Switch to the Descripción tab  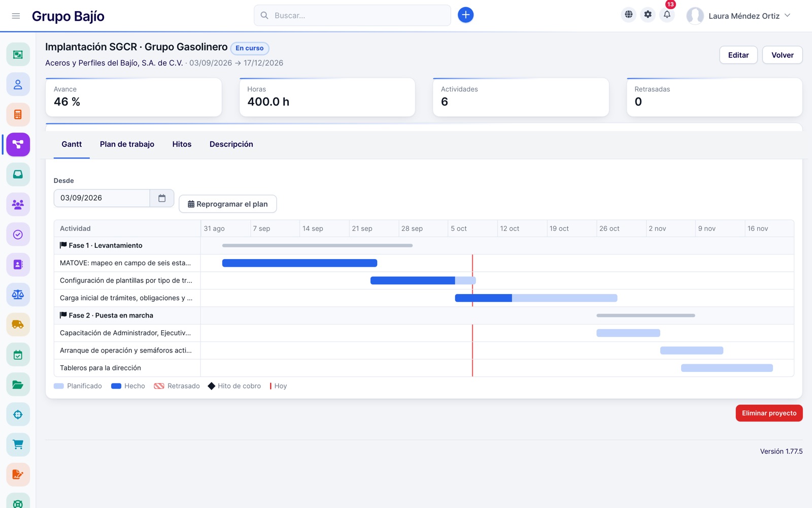point(231,144)
